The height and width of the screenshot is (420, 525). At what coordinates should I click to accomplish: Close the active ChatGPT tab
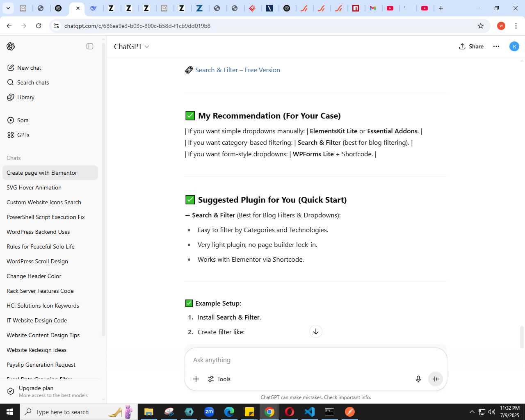pyautogui.click(x=78, y=8)
